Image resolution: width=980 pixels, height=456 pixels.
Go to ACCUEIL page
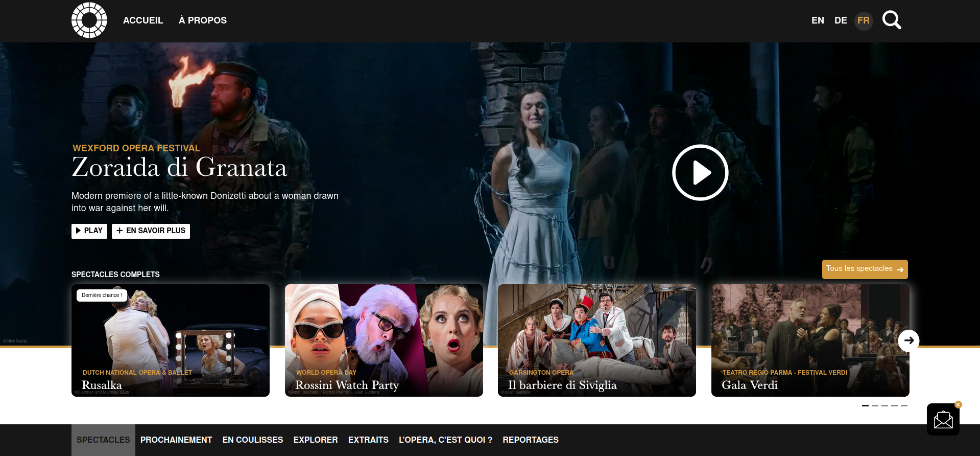(143, 20)
